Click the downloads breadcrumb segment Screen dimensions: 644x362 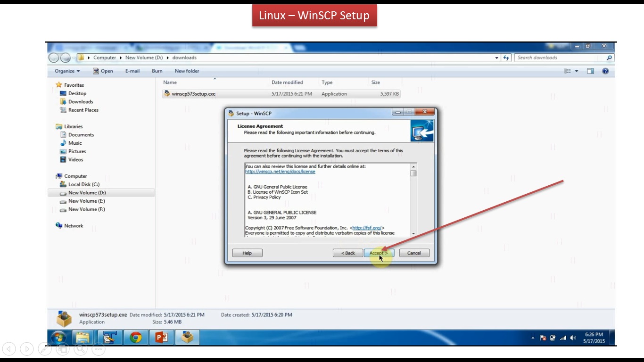point(184,58)
